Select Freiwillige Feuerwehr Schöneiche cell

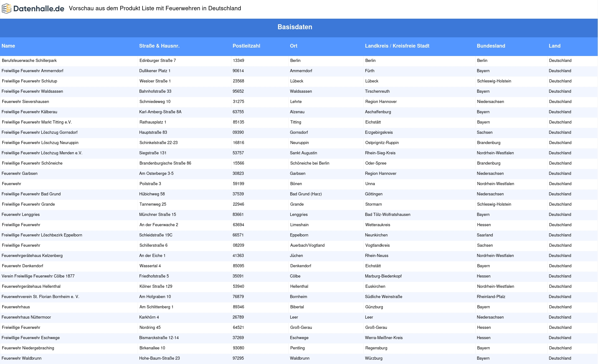pos(32,163)
